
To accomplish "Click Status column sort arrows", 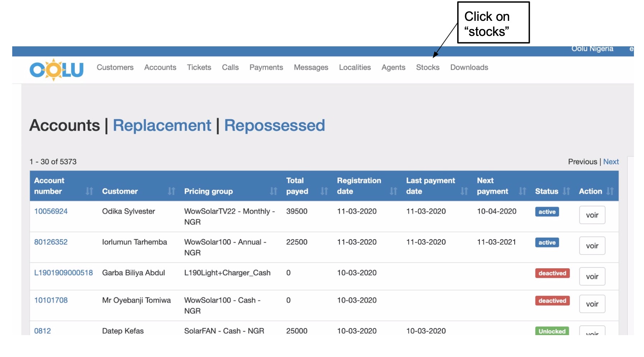I will click(566, 191).
